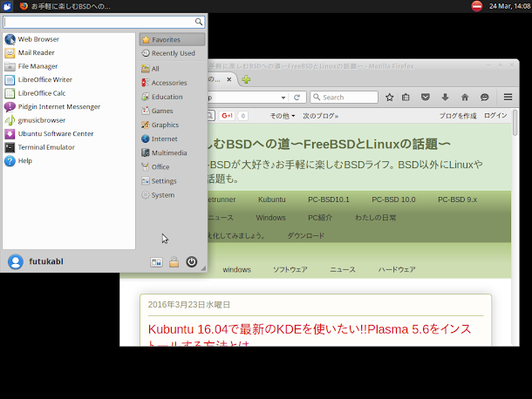The image size is (532, 399).
Task: Select Recently Used category
Action: [x=172, y=53]
